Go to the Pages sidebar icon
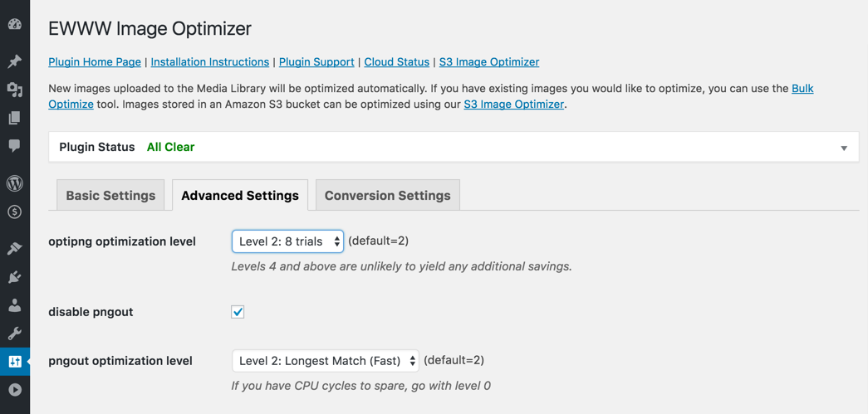Screen dimensions: 868x414 pyautogui.click(x=14, y=118)
